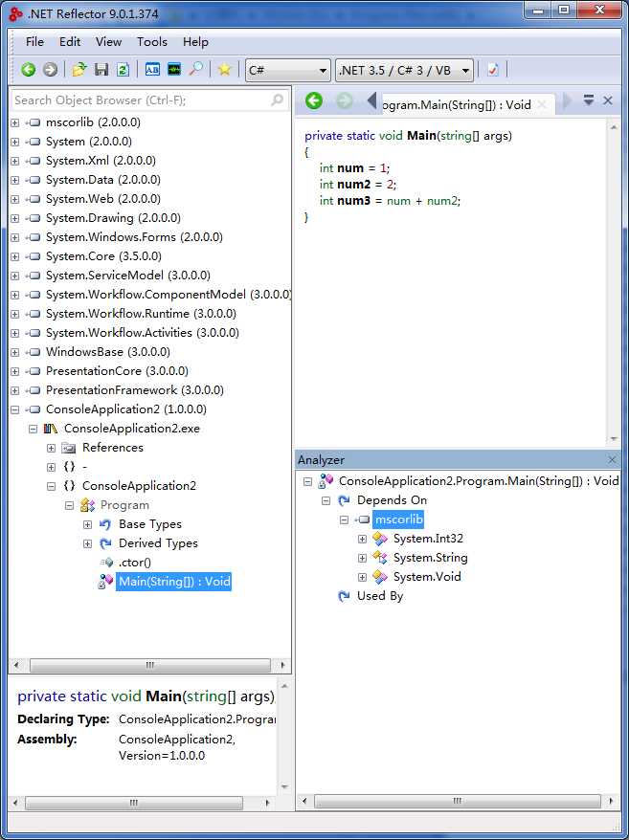The image size is (629, 840).
Task: Click the Depends On arrow icon
Action: [x=344, y=500]
